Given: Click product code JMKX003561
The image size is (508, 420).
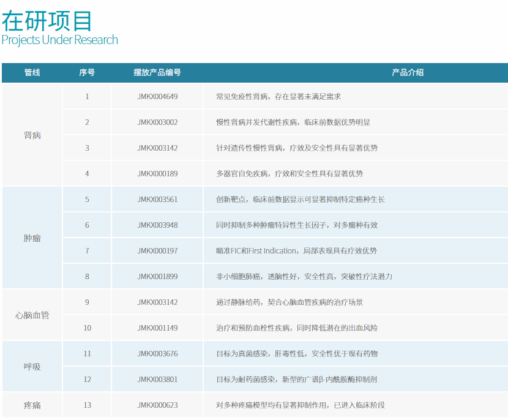Looking at the screenshot, I should [x=157, y=200].
